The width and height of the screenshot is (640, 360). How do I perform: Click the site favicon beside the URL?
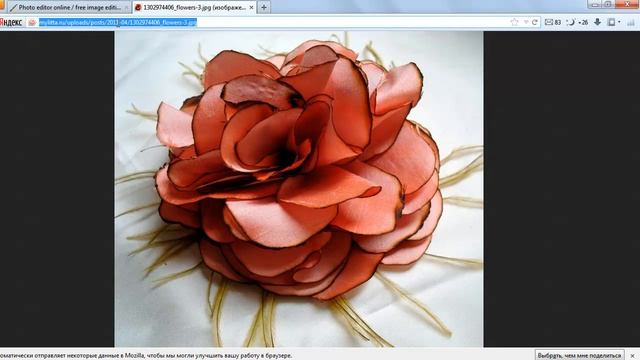click(x=32, y=22)
